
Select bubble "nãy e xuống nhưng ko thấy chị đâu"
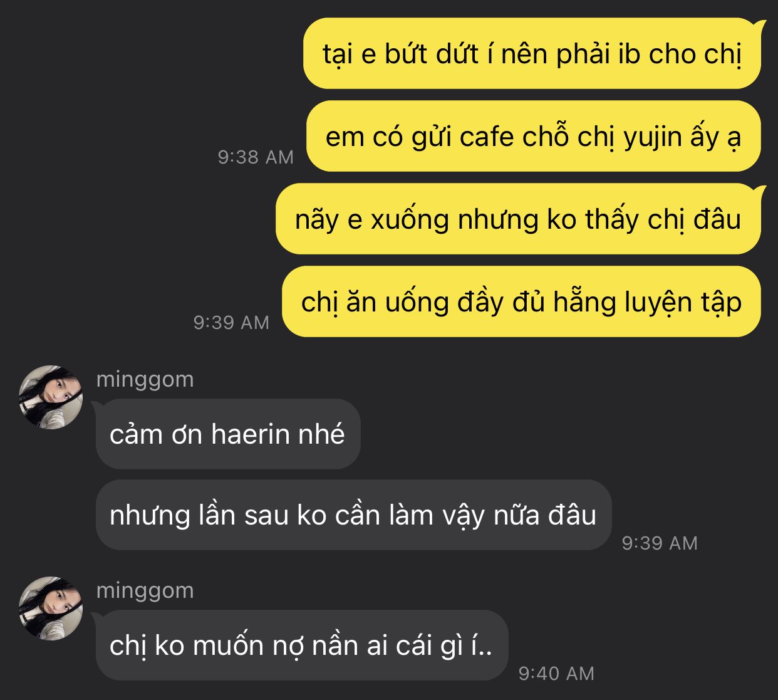click(x=519, y=219)
